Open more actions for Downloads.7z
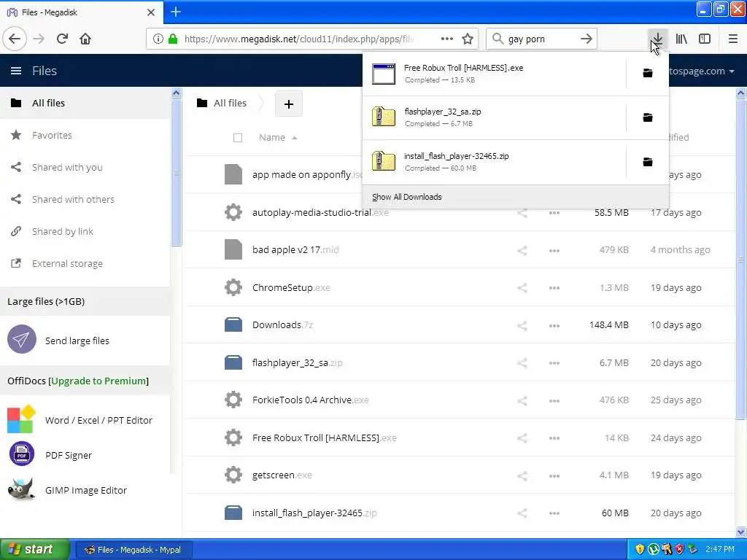Screen dimensions: 747x560 [554, 325]
